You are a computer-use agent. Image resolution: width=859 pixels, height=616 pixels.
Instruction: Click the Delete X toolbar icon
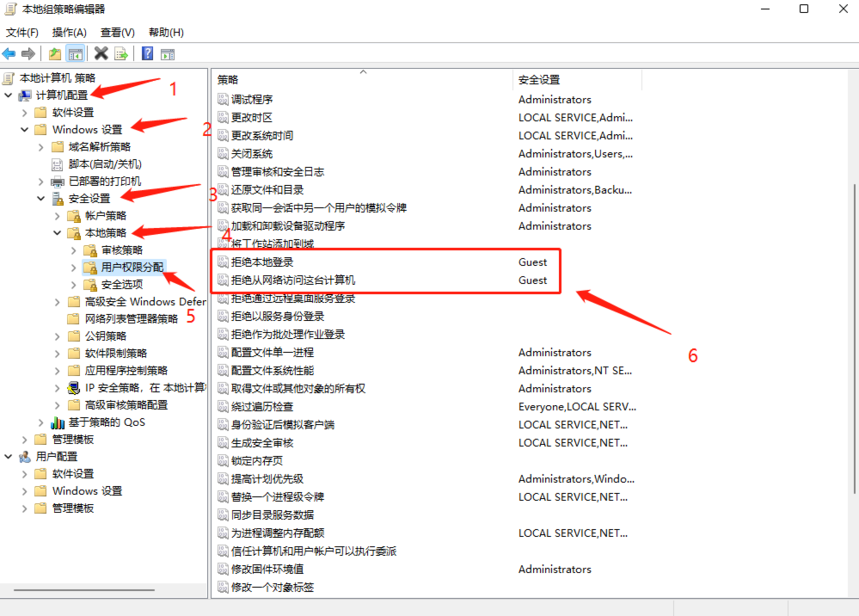point(101,53)
